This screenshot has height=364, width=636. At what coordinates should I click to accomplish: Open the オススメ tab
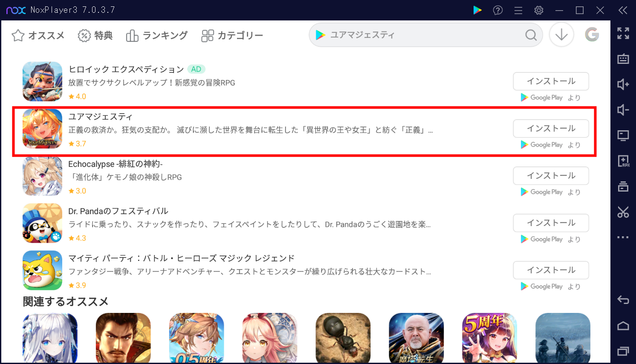38,35
